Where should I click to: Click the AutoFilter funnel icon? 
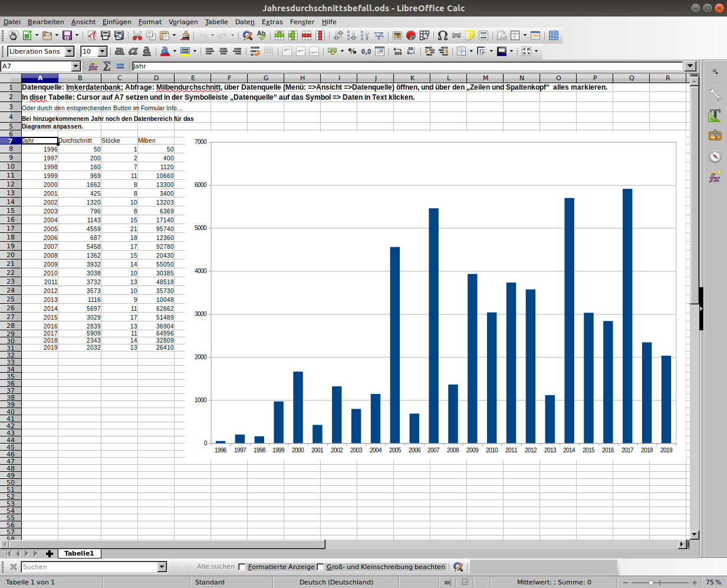379,35
